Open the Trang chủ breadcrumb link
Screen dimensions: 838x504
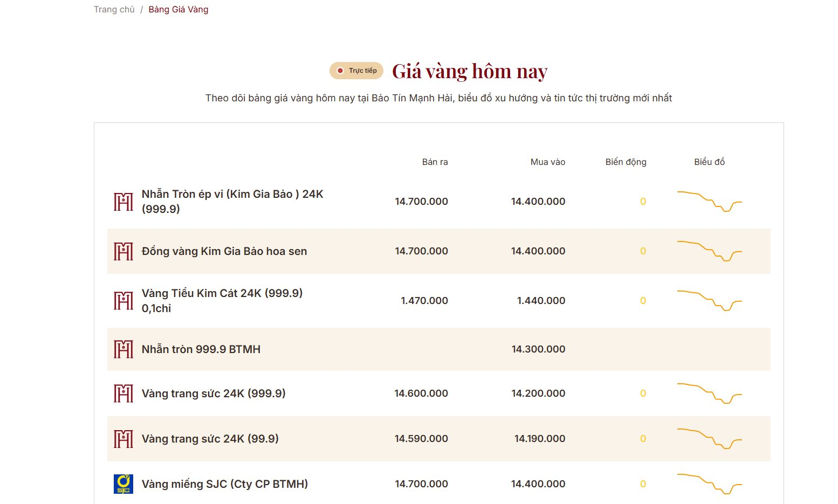(x=114, y=10)
